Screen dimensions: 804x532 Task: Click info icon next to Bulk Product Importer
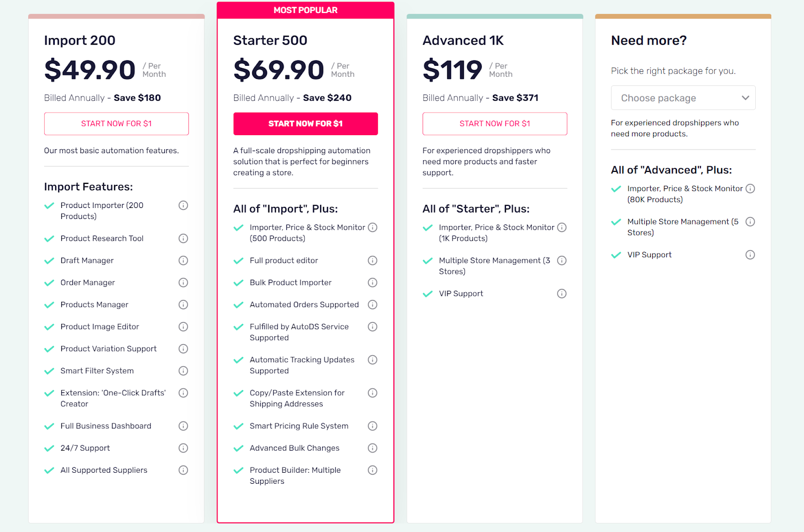372,283
